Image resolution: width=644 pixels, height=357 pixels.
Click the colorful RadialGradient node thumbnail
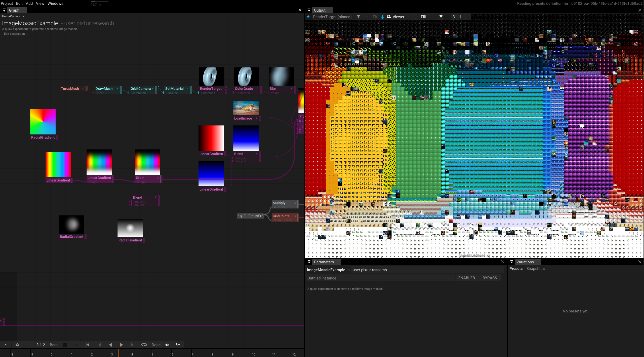(x=43, y=122)
